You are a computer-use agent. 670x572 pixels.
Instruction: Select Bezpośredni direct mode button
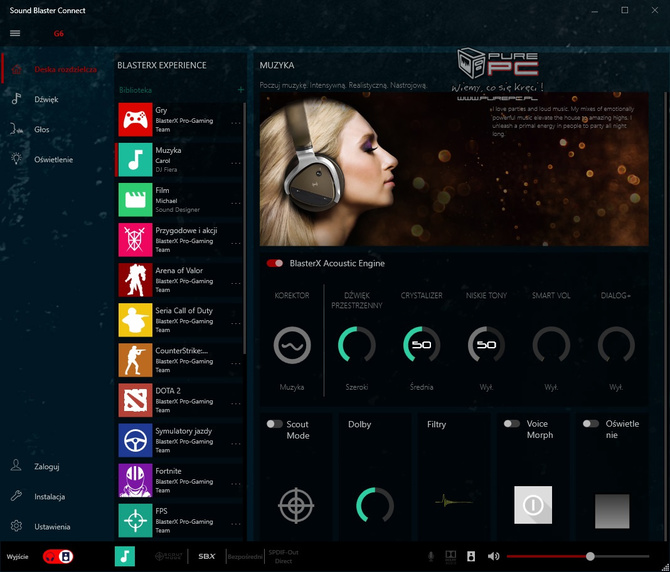(x=245, y=557)
